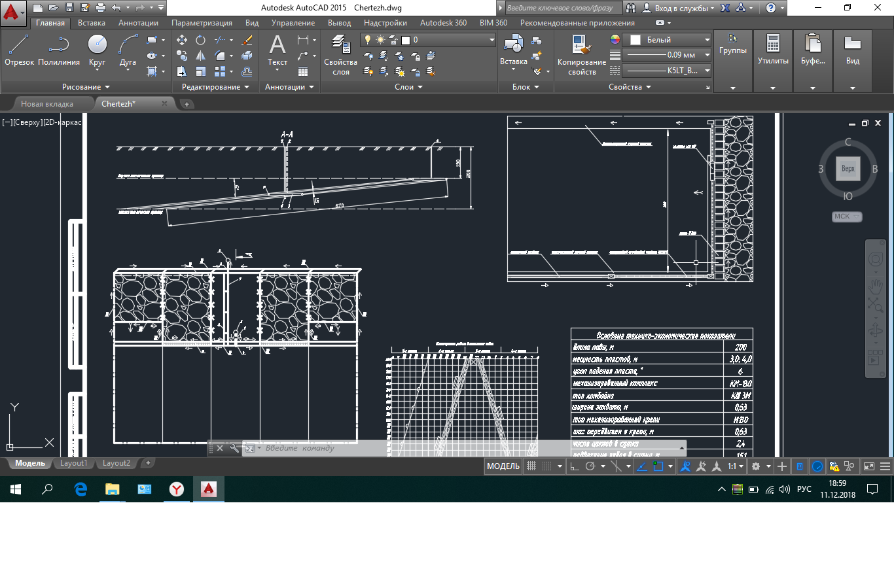This screenshot has height=588, width=894.
Task: Switch to the Layout1 tab
Action: pos(73,463)
